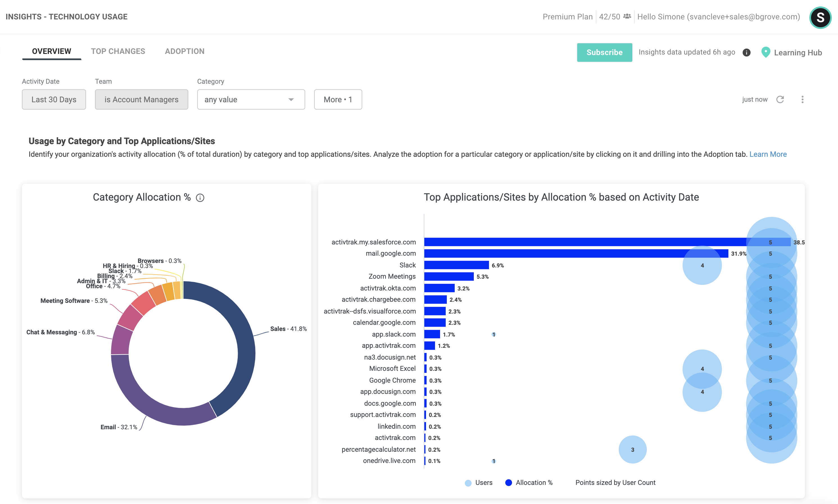Click the na3.docusign.net label
This screenshot has height=504, width=838.
(389, 357)
